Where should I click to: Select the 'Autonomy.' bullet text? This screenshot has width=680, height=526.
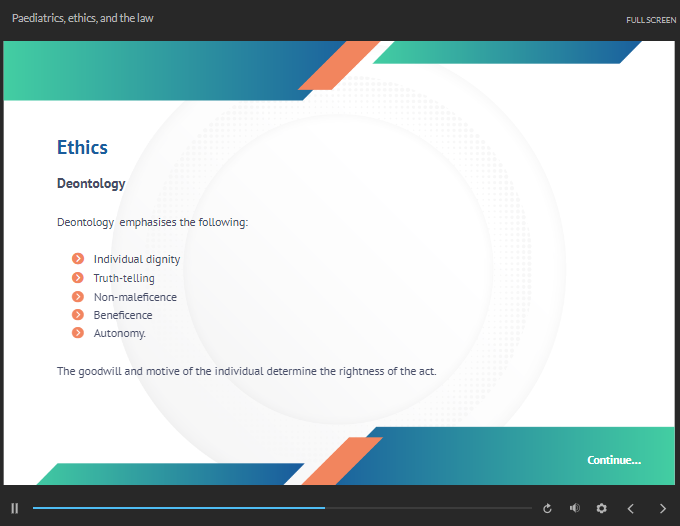point(120,333)
